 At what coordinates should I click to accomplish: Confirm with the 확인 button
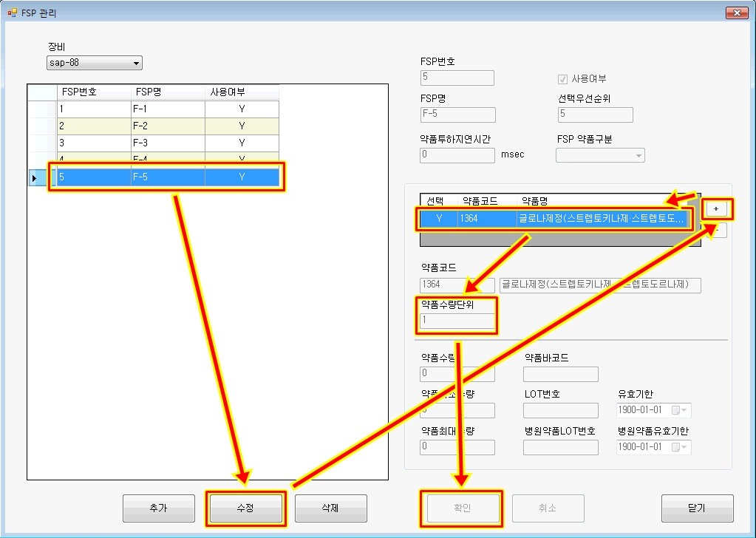point(461,508)
